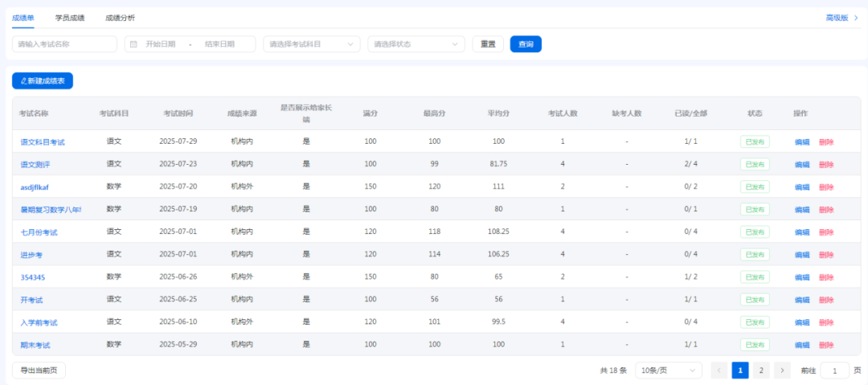Click the 高级版 chevron at top right
This screenshot has height=385, width=868.
point(855,18)
